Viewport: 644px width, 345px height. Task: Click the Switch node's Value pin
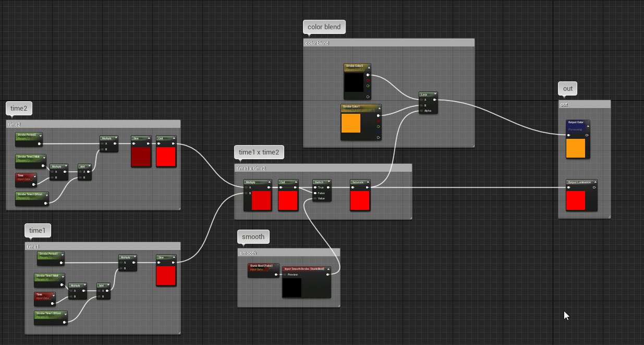click(x=315, y=198)
